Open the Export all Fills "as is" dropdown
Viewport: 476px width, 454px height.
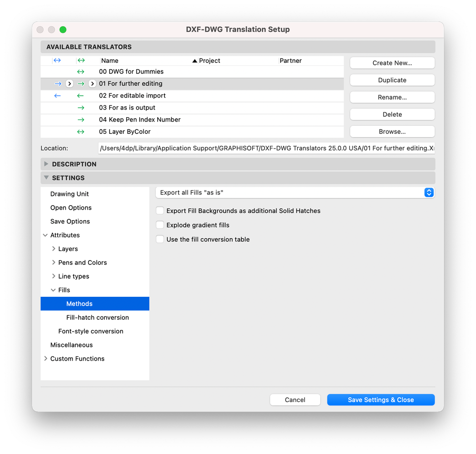click(x=295, y=193)
